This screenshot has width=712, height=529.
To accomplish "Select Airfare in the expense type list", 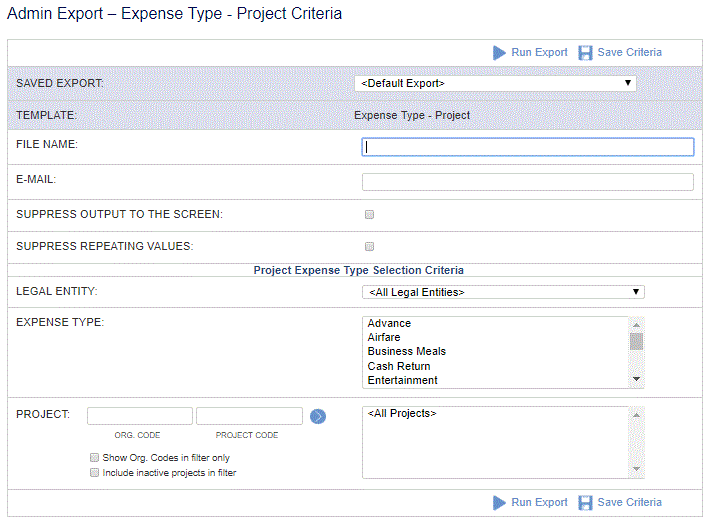I will click(384, 337).
